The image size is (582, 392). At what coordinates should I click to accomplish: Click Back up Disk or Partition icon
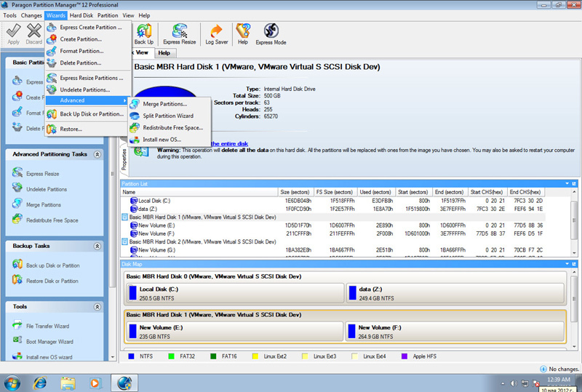pyautogui.click(x=17, y=264)
